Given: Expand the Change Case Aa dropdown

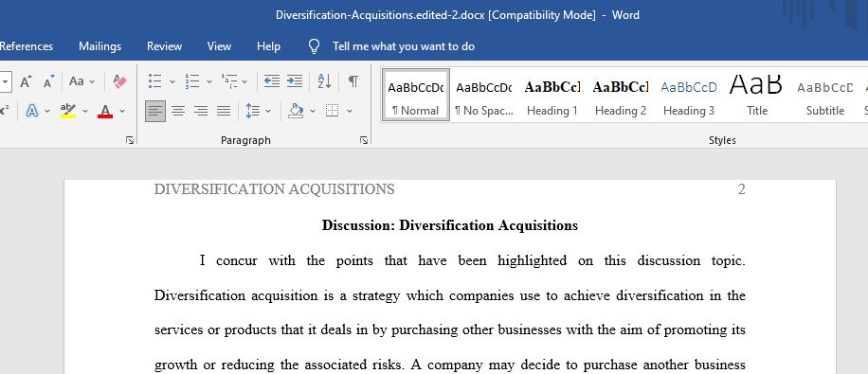Looking at the screenshot, I should coord(81,81).
